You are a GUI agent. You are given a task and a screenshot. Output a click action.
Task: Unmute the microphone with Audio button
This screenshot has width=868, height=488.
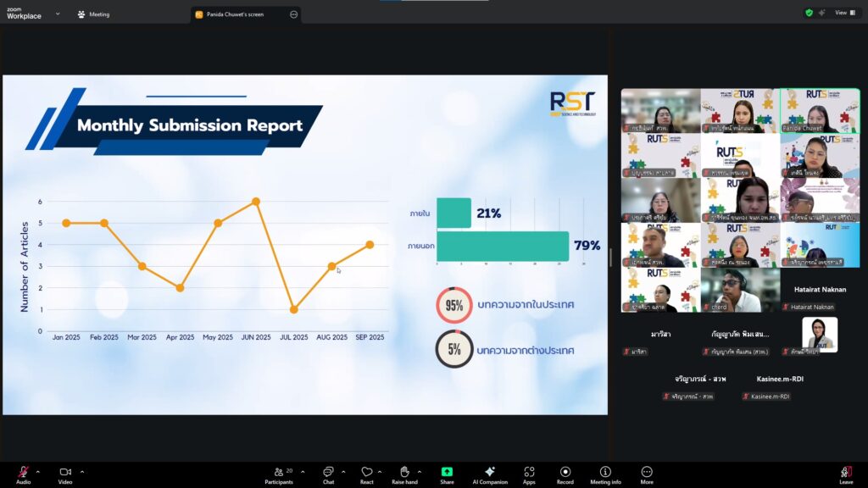23,473
